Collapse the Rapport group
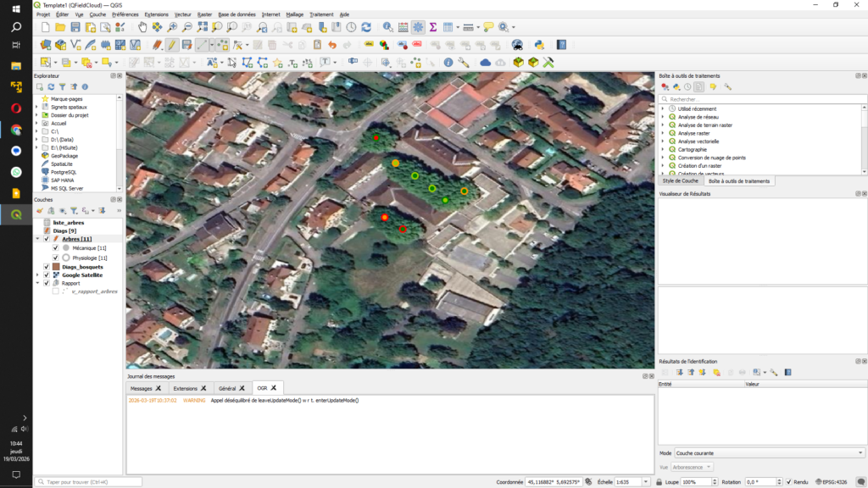This screenshot has width=868, height=488. pos(37,283)
